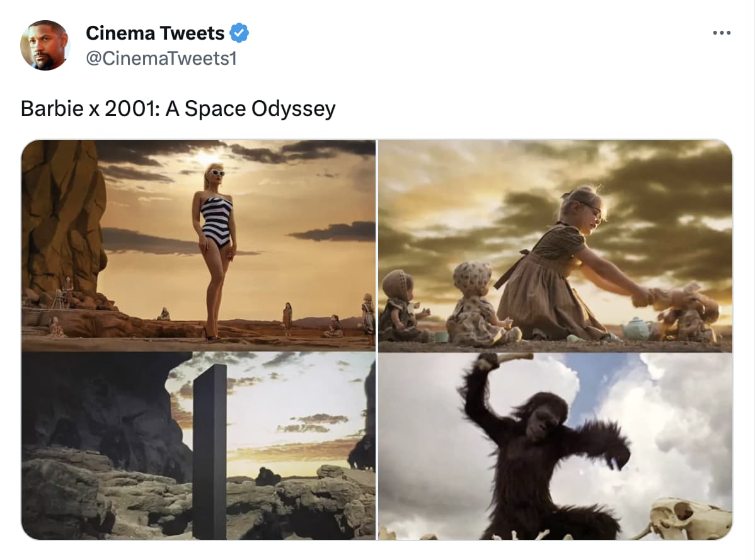The height and width of the screenshot is (560, 755).
Task: Click the tweet text Barbie x 2001: A Space Odyssey
Action: 178,108
